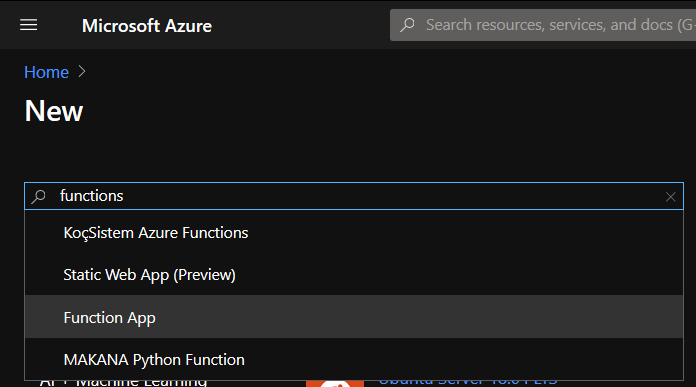The image size is (696, 387).
Task: Go to Home breadcrumb link
Action: [47, 72]
